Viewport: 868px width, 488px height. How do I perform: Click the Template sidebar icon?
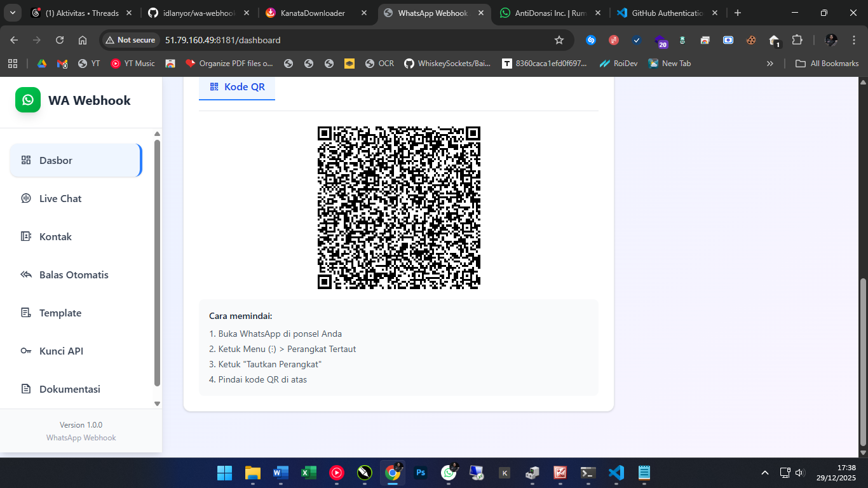[x=26, y=313]
